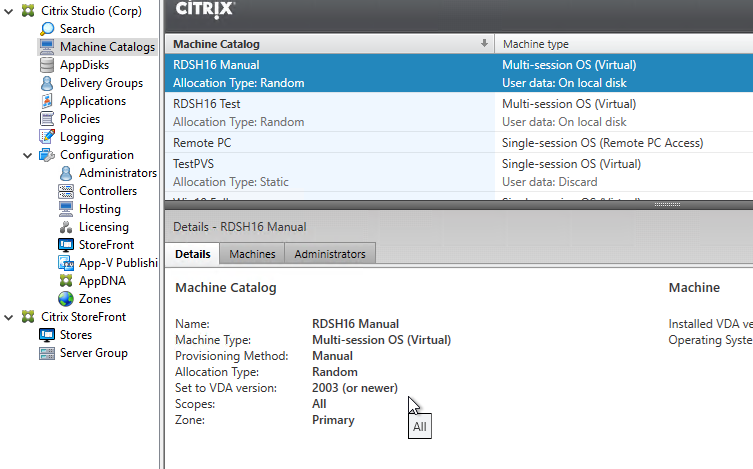Click the Administrators person icon
The image size is (753, 469).
pos(66,173)
